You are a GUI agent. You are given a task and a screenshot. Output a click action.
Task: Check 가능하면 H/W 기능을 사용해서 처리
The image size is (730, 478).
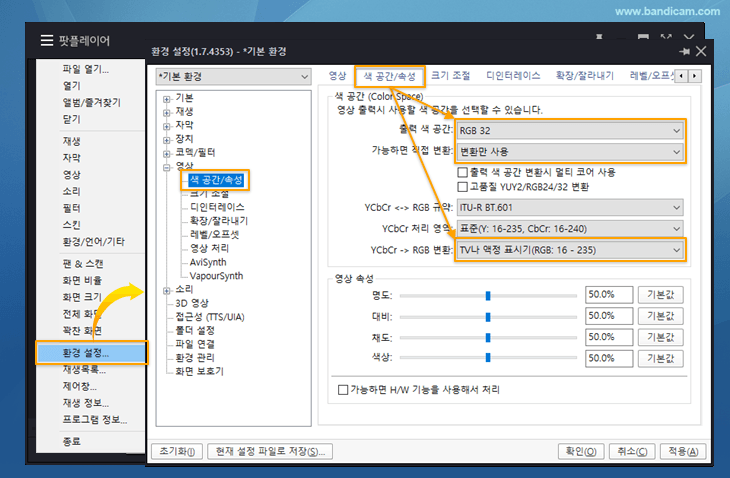343,390
